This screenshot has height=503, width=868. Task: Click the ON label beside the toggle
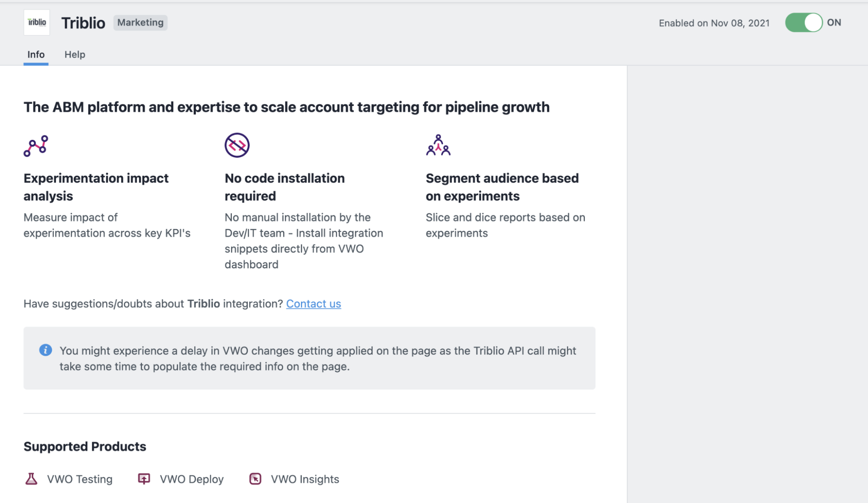(834, 23)
